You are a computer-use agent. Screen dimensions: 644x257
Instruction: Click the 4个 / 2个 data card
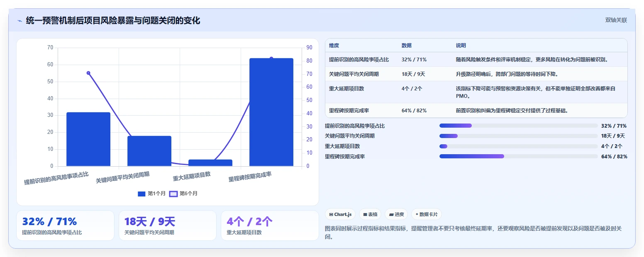[270, 225]
